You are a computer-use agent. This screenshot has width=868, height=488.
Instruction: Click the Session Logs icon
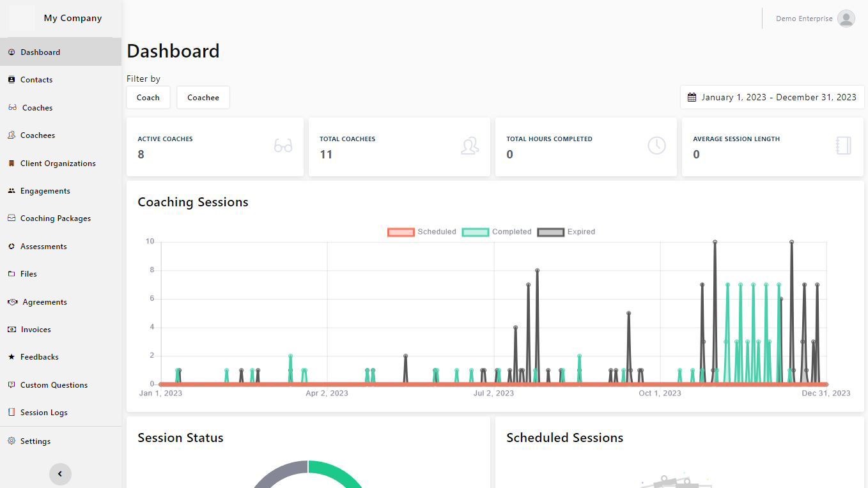coord(11,412)
